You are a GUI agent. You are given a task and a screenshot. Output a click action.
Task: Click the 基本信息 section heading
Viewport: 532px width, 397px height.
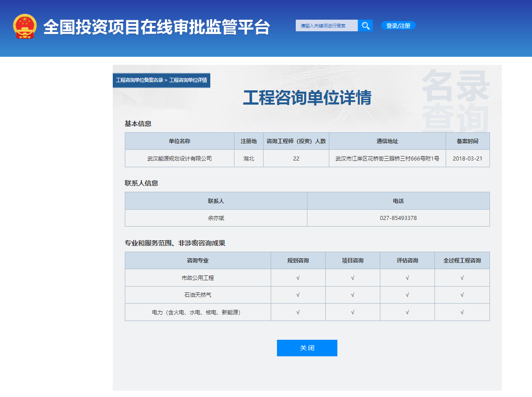click(138, 124)
